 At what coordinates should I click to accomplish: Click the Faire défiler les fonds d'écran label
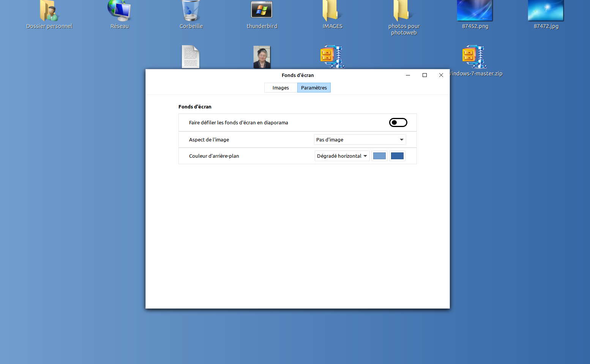[x=238, y=122]
